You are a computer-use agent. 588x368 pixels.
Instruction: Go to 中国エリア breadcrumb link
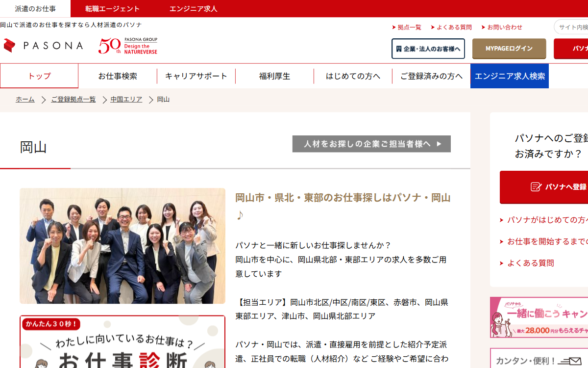[126, 100]
